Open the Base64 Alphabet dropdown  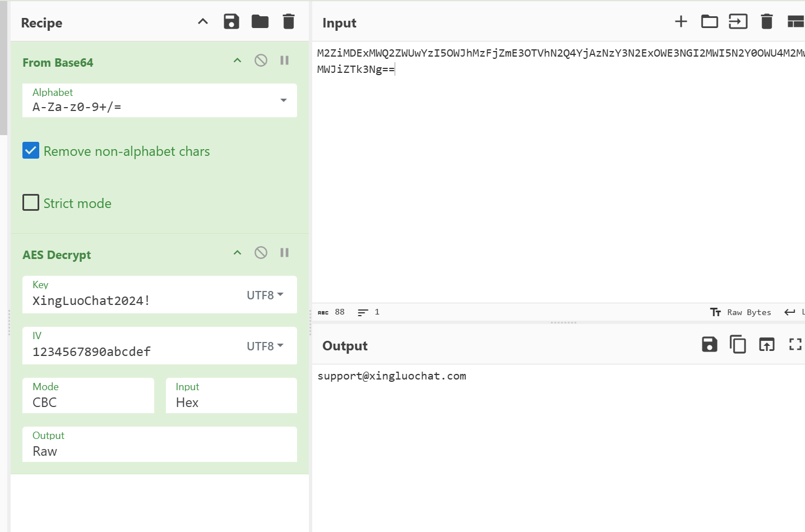click(283, 100)
